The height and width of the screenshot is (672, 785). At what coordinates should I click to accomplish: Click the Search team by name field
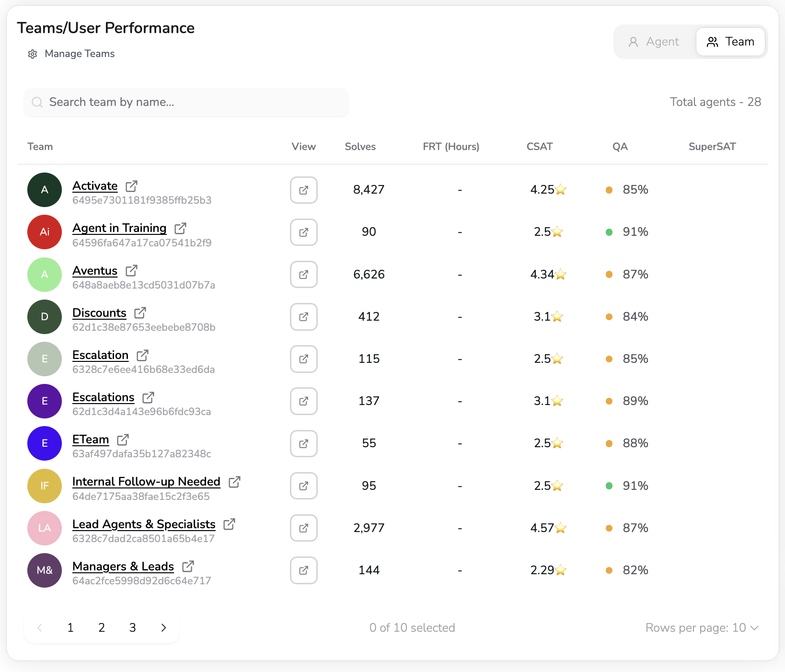click(x=186, y=102)
